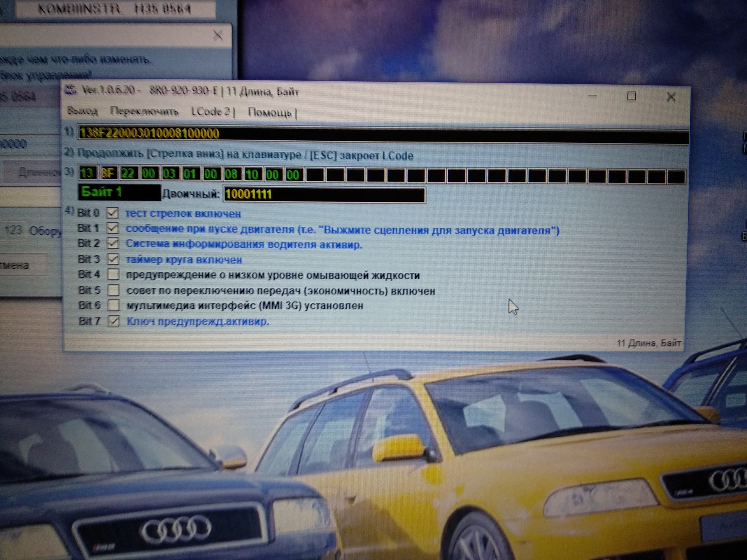The height and width of the screenshot is (560, 747).
Task: Select byte cell 13 in byte row
Action: [x=87, y=173]
